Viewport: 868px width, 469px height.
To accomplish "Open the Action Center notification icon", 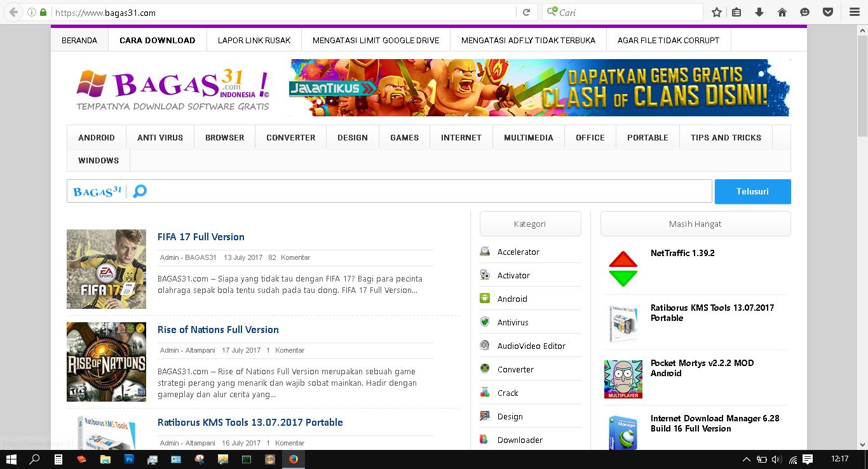I will pos(808,459).
